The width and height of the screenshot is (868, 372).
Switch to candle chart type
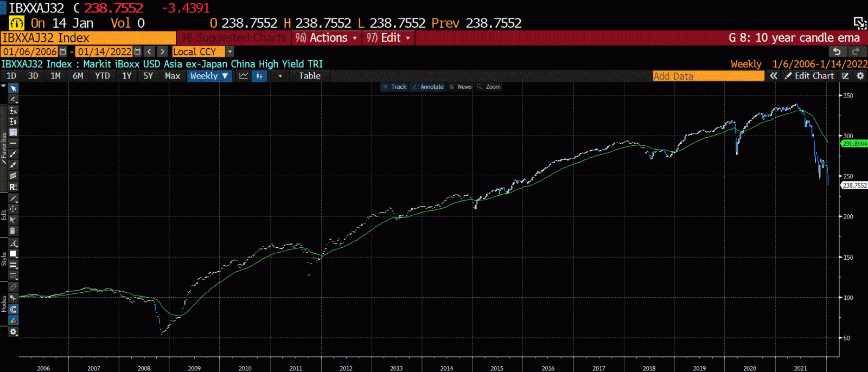[x=259, y=76]
